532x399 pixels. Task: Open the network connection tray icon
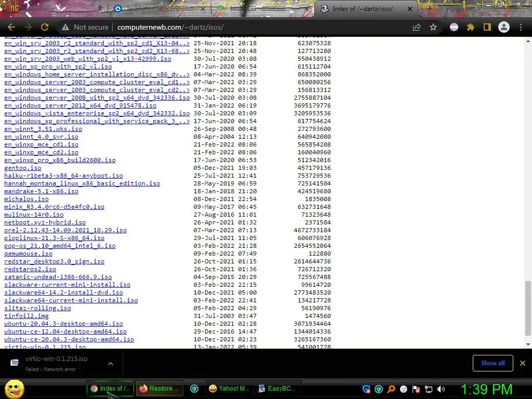click(x=429, y=389)
